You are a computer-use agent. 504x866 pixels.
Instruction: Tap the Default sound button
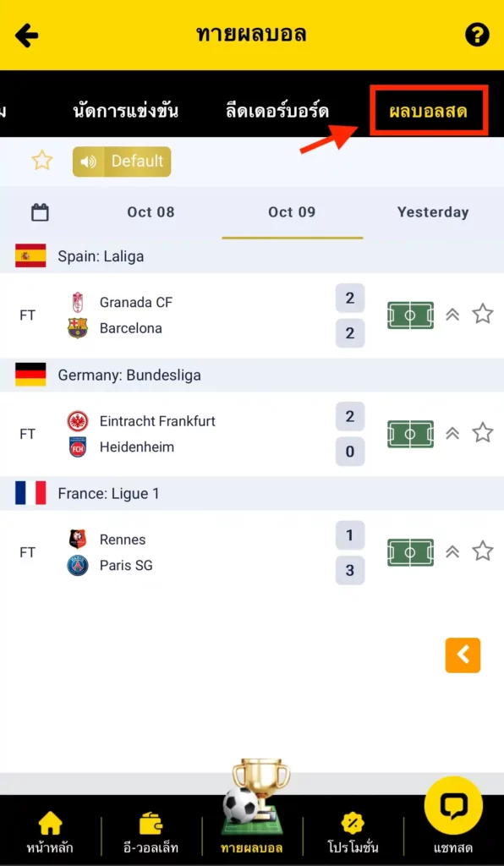point(122,162)
